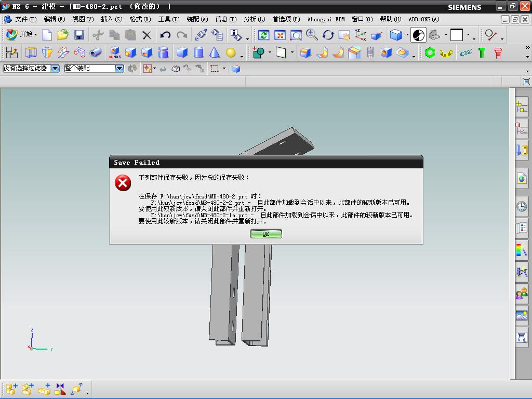Click the Mirror Assembly icon
Screen dimensions: 532x399
pyautogui.click(x=60, y=389)
